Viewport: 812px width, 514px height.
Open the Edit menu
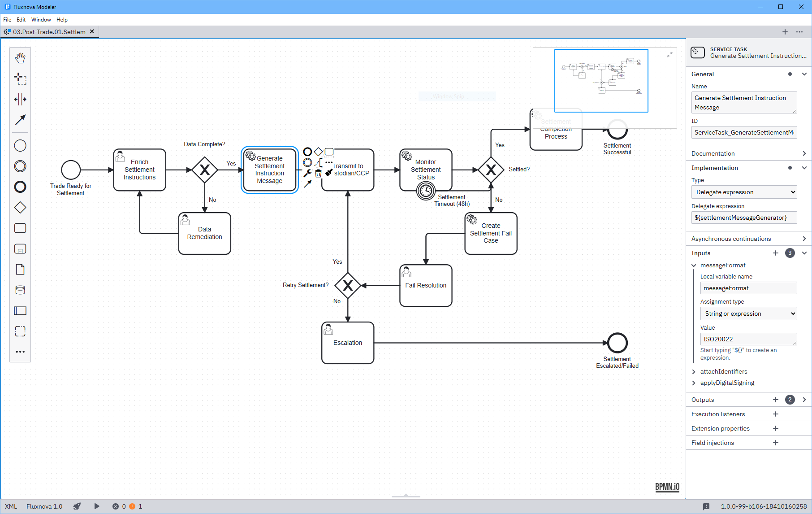(21, 20)
